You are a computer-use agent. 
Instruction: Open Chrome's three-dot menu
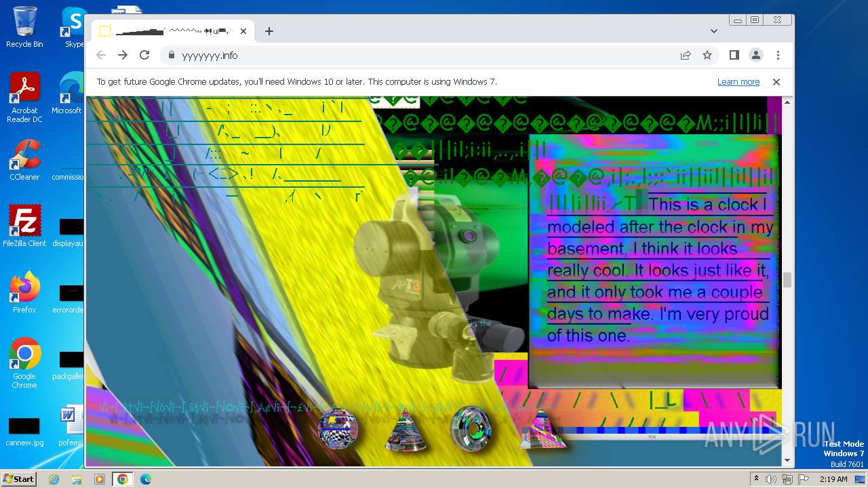click(778, 55)
